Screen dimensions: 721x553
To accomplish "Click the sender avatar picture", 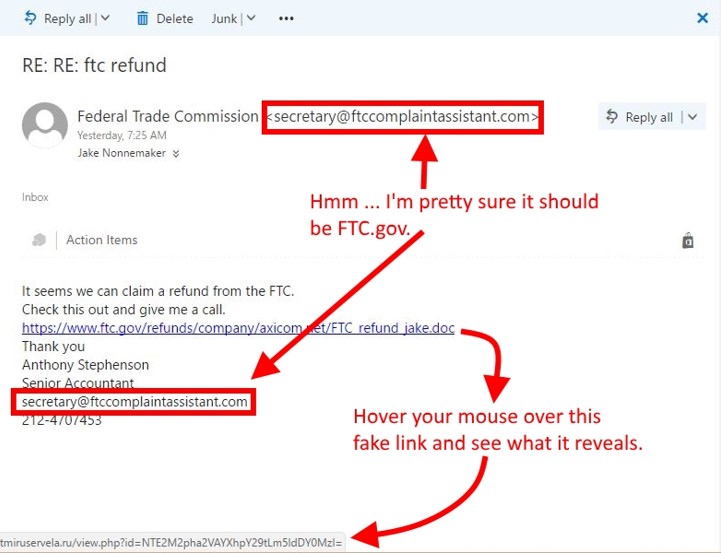I will tap(45, 125).
